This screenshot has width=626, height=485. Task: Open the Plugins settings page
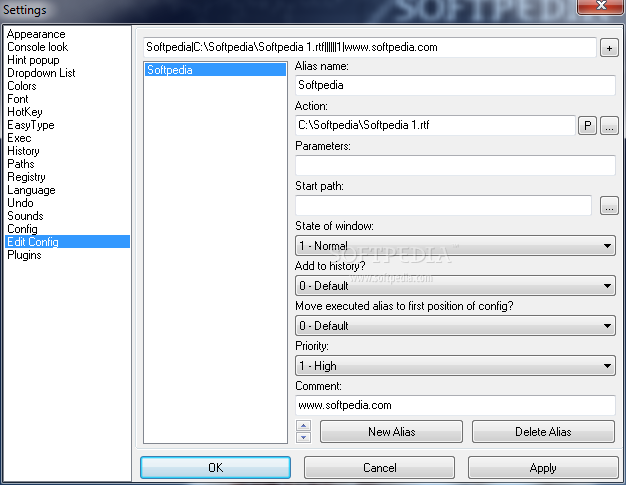(x=67, y=255)
